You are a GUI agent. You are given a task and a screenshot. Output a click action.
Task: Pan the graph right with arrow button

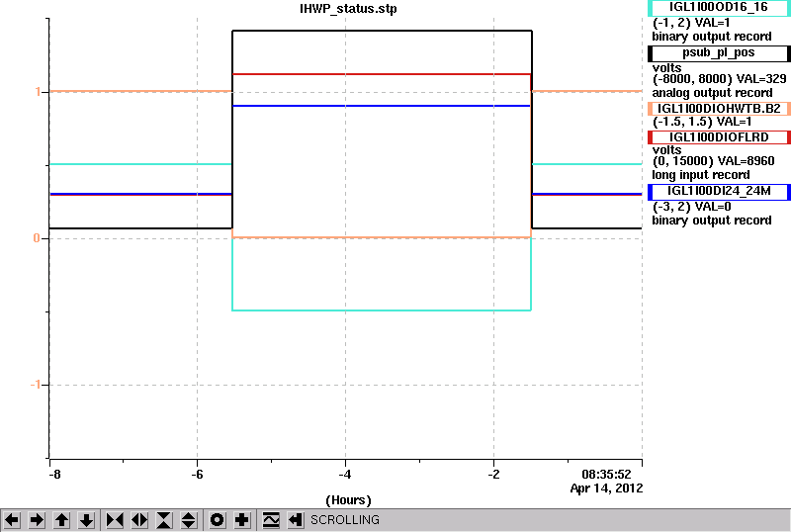click(x=37, y=520)
